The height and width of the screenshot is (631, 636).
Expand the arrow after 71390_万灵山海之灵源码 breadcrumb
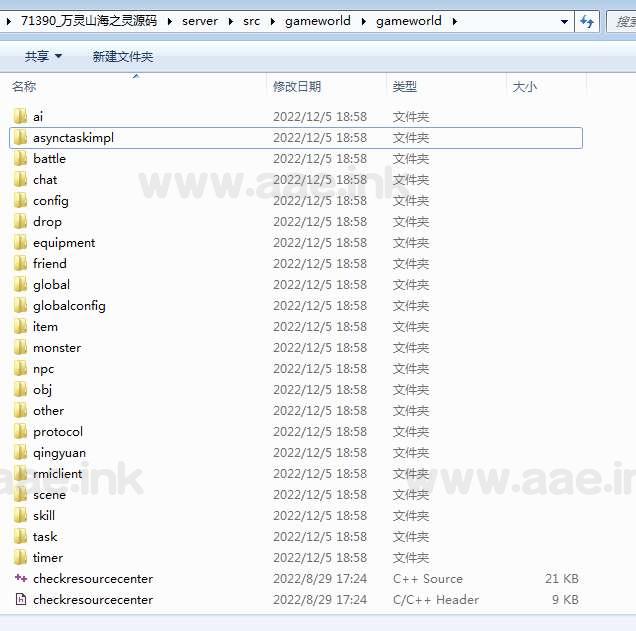click(x=170, y=21)
